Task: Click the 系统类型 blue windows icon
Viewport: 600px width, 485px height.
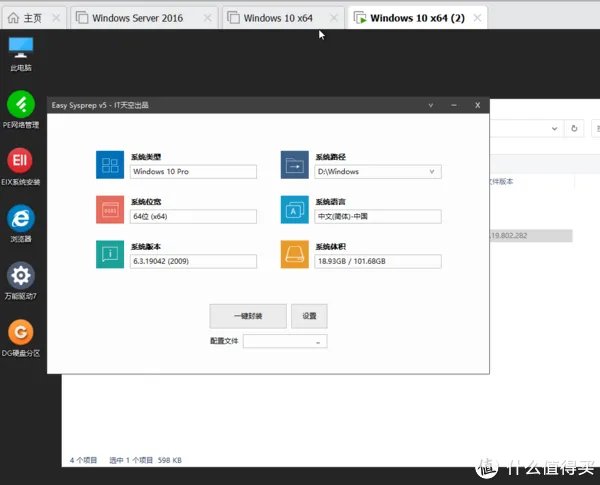Action: [x=110, y=165]
